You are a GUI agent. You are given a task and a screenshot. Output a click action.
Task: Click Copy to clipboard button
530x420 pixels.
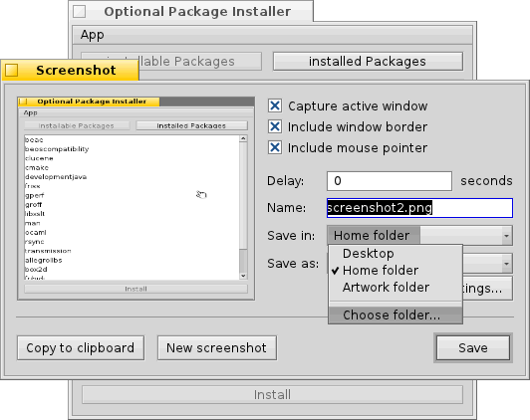(81, 347)
